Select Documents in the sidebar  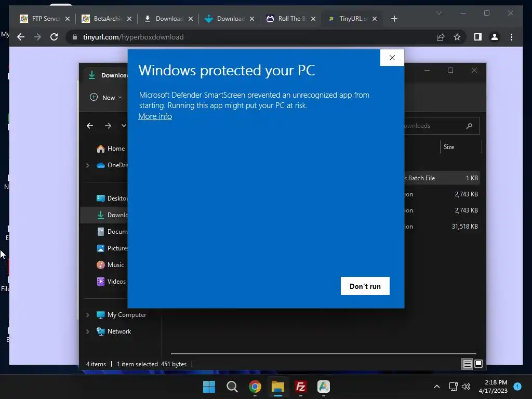pos(112,231)
